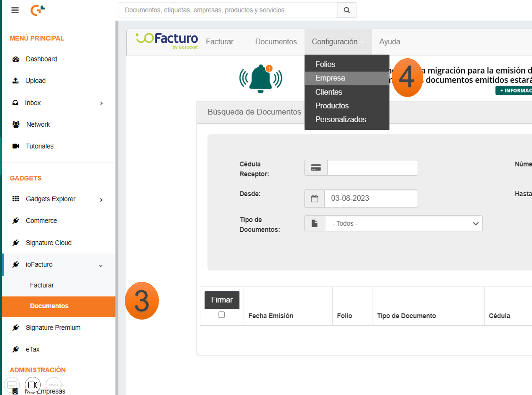The image size is (532, 395).
Task: Click the search magnifier button
Action: coord(347,10)
